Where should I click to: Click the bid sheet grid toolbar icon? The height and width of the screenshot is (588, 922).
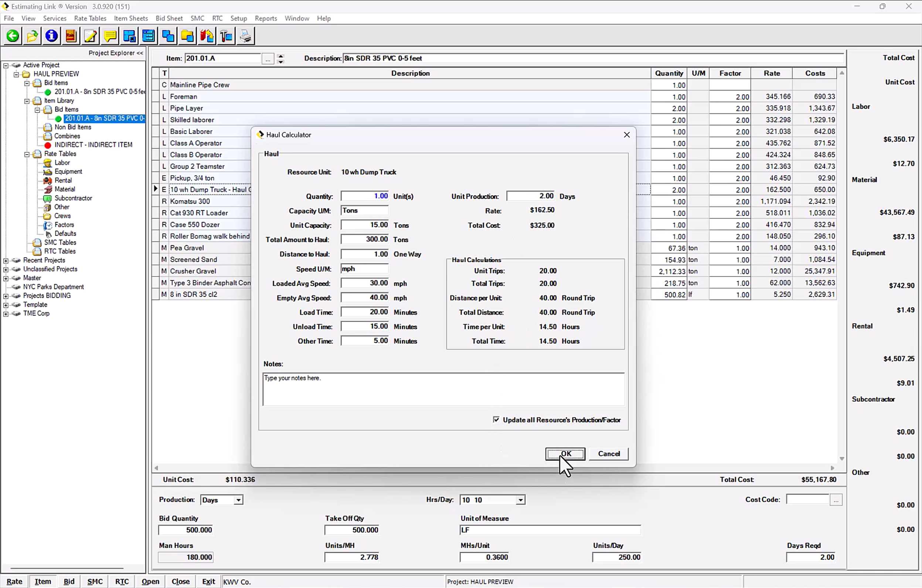click(149, 35)
